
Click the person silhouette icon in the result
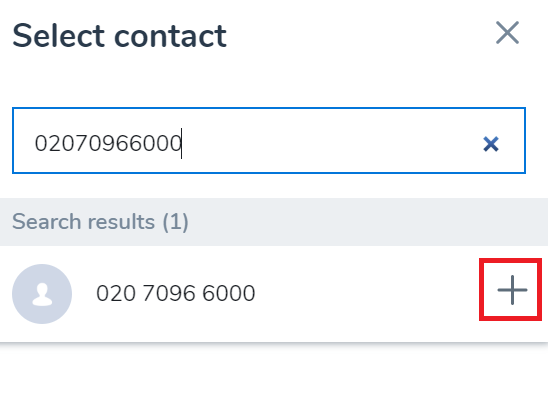[42, 294]
